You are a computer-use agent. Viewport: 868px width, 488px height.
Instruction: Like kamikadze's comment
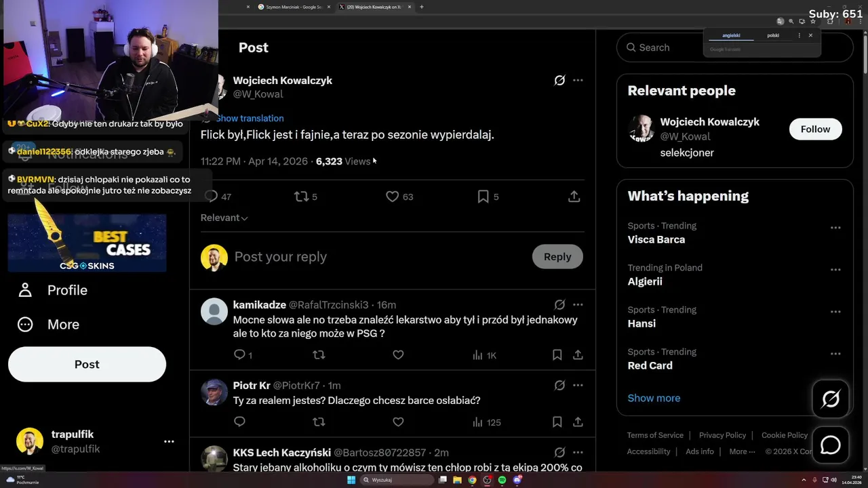[x=398, y=354]
